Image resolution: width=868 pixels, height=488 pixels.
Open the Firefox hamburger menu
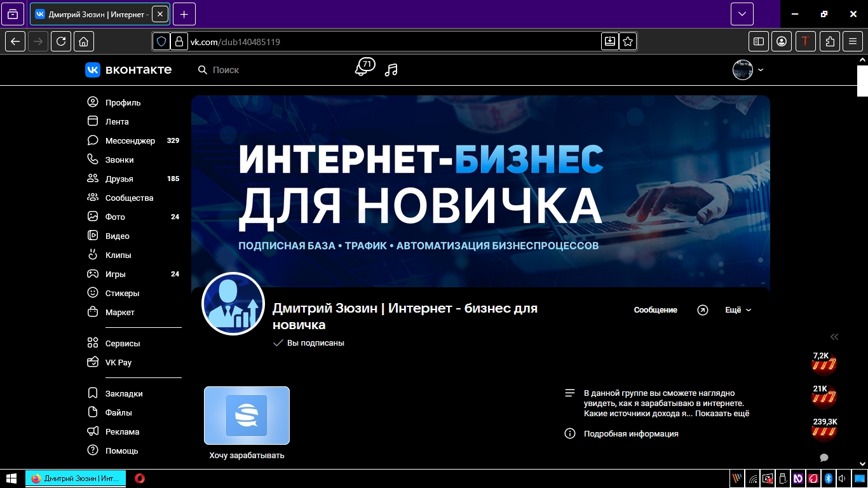click(852, 41)
